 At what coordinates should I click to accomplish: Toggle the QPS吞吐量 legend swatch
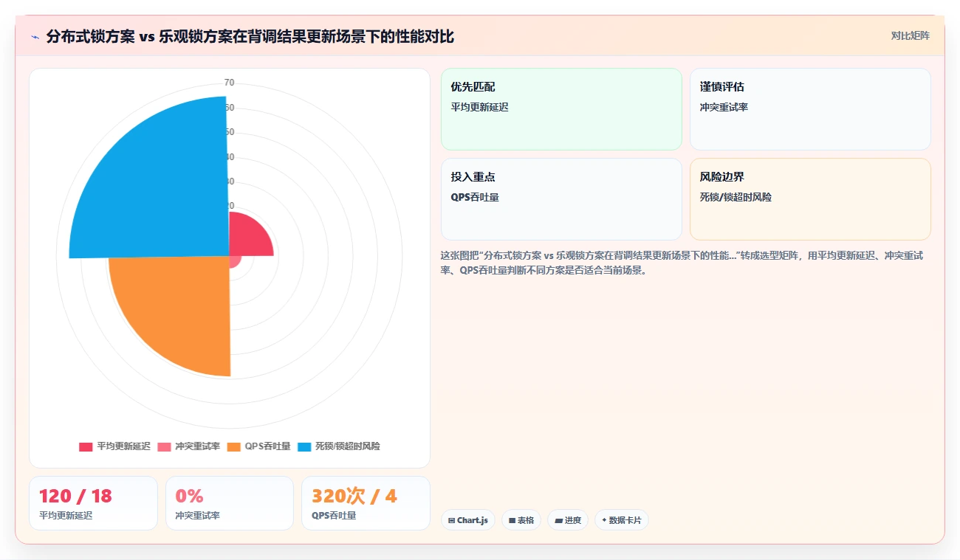[x=234, y=446]
